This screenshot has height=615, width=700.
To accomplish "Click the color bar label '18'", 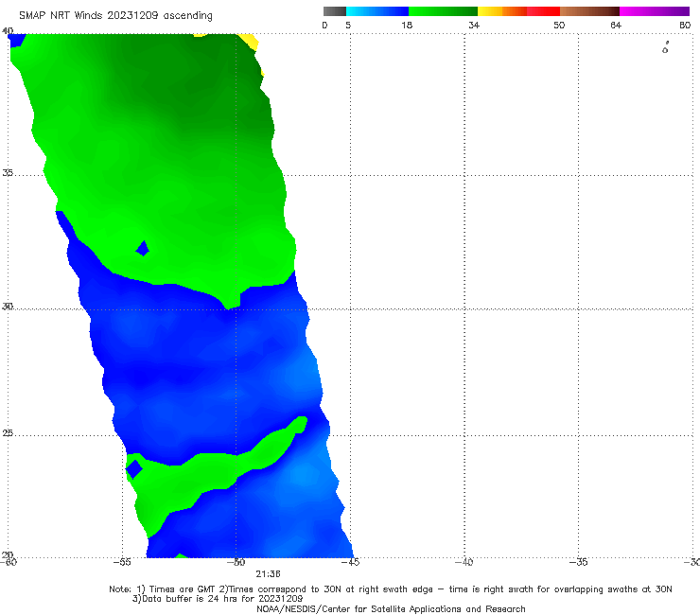I will [x=407, y=25].
